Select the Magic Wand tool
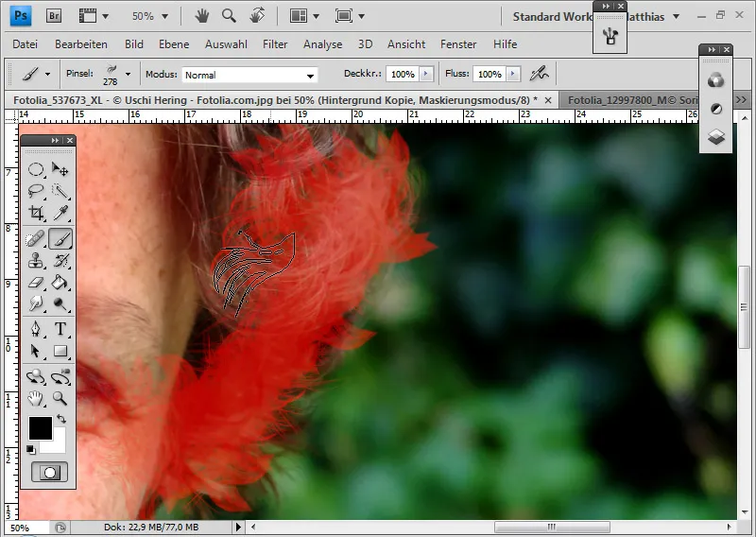Screen dimensions: 756x537 coord(60,191)
